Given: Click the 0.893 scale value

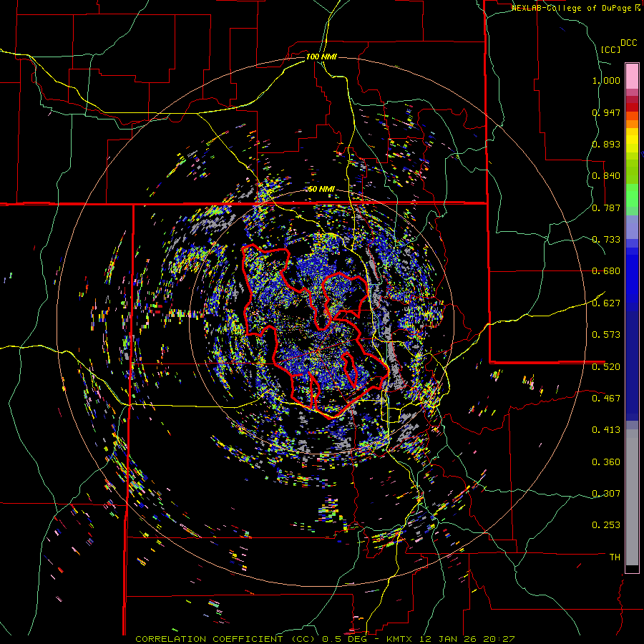Looking at the screenshot, I should (x=606, y=144).
